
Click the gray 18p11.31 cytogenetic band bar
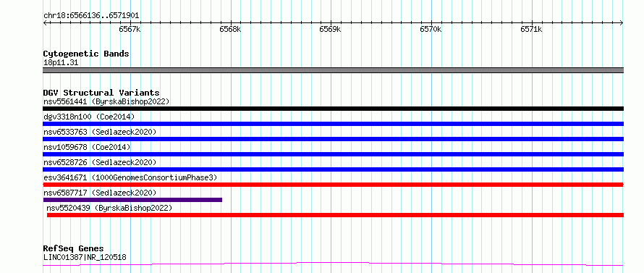point(333,70)
